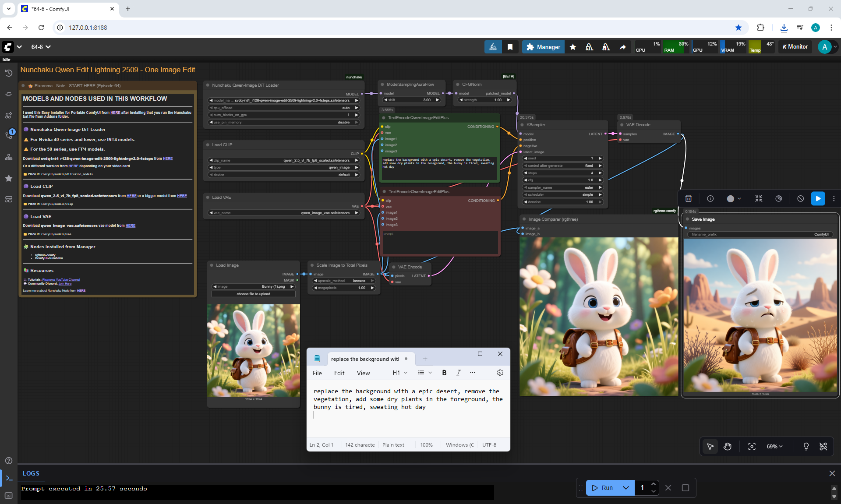Toggle the bottom console panel icon

pyautogui.click(x=9, y=478)
